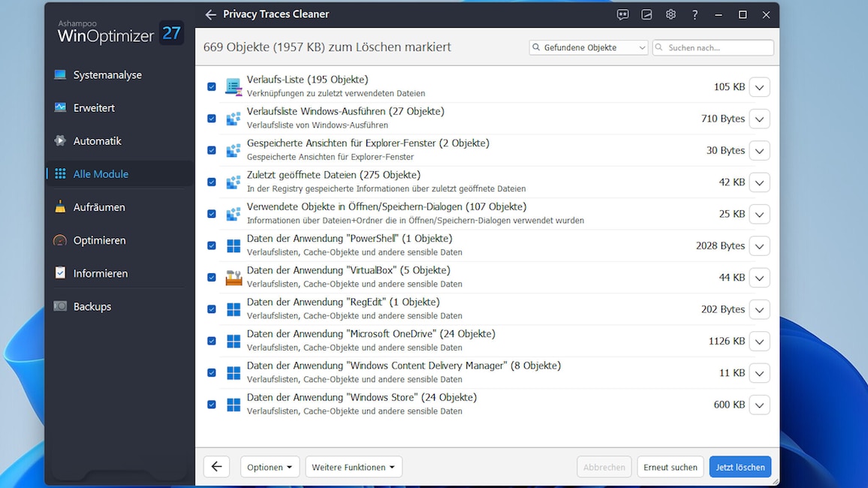This screenshot has height=488, width=868.
Task: Click Erneut suchen button
Action: click(671, 467)
